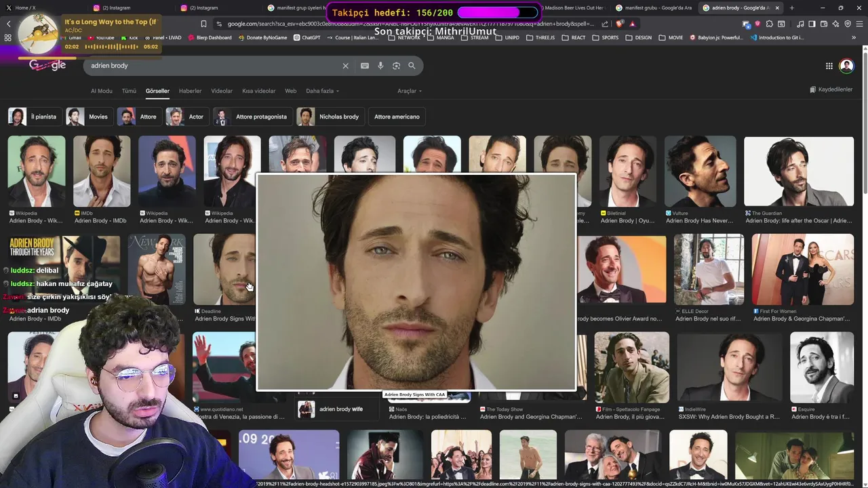Viewport: 868px width, 488px height.
Task: Open the Esquire Adrien Brody image
Action: coord(822,367)
